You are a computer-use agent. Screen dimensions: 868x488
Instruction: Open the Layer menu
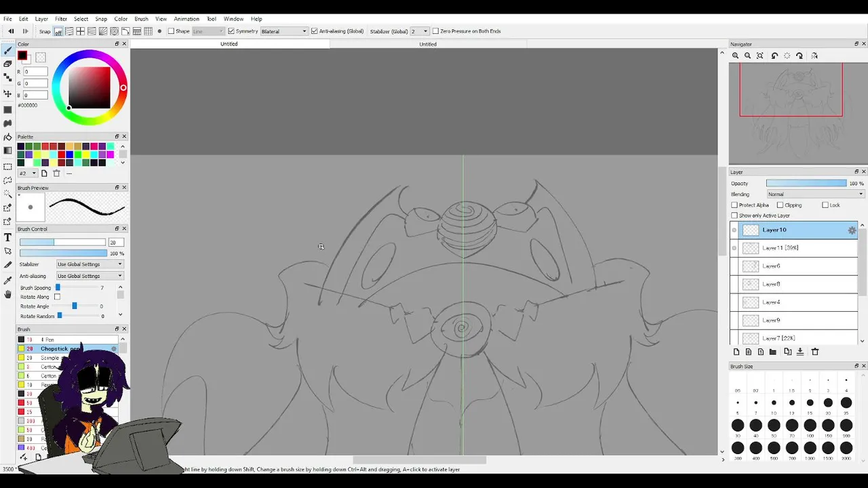(x=41, y=19)
